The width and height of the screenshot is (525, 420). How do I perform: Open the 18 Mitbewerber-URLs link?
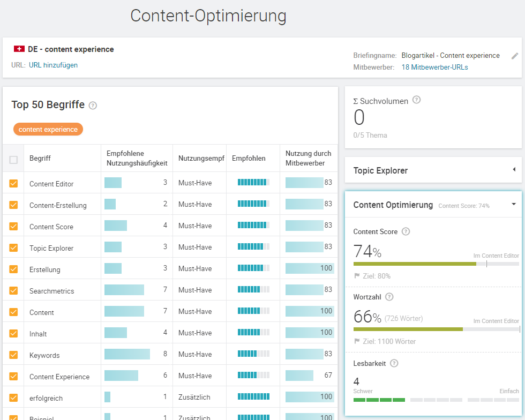434,67
